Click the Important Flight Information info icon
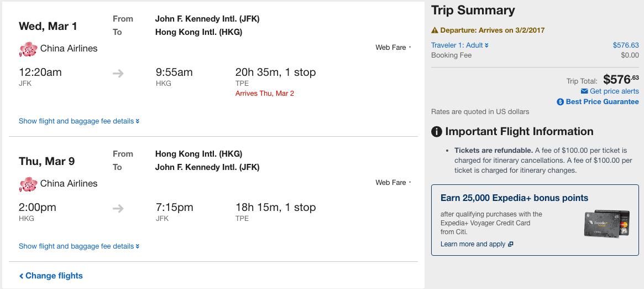 [x=437, y=132]
